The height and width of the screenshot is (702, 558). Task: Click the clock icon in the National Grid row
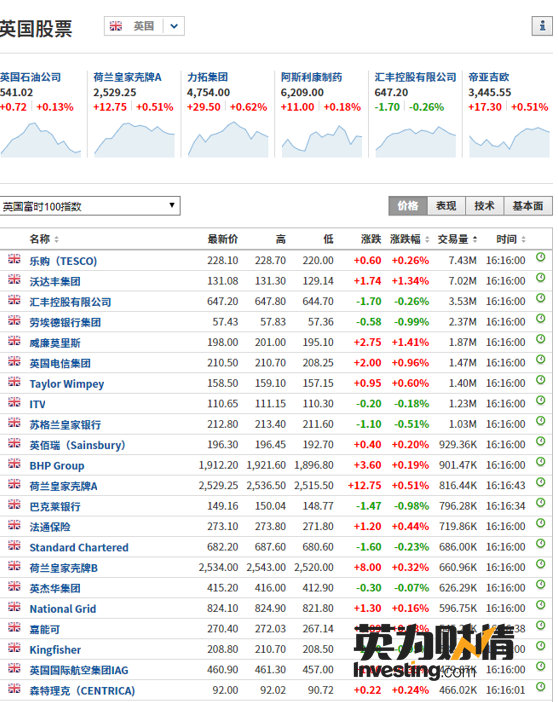[541, 605]
